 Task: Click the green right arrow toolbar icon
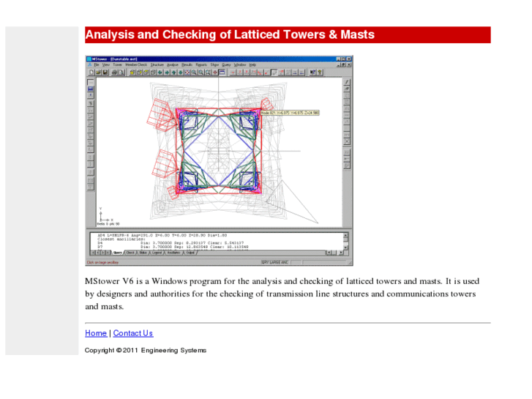(x=167, y=72)
